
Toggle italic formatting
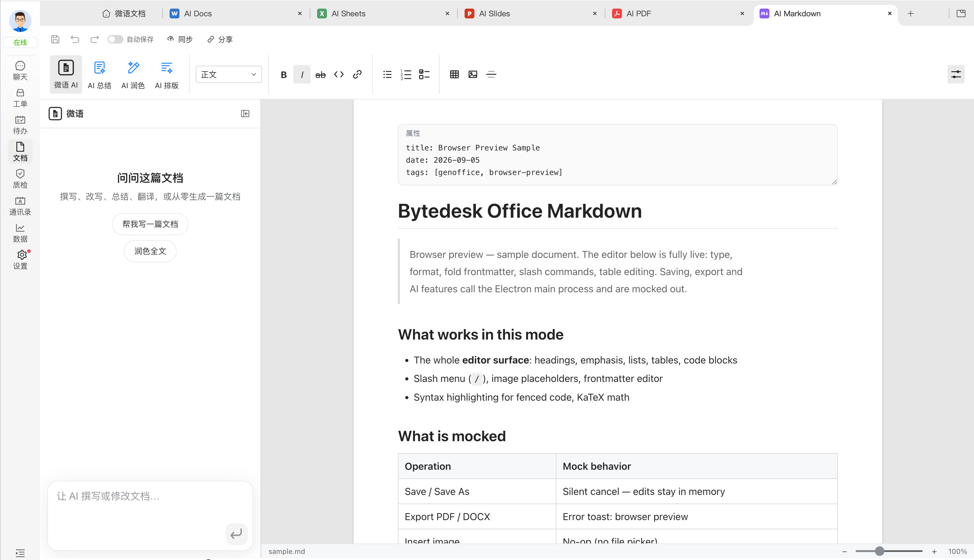coord(302,74)
